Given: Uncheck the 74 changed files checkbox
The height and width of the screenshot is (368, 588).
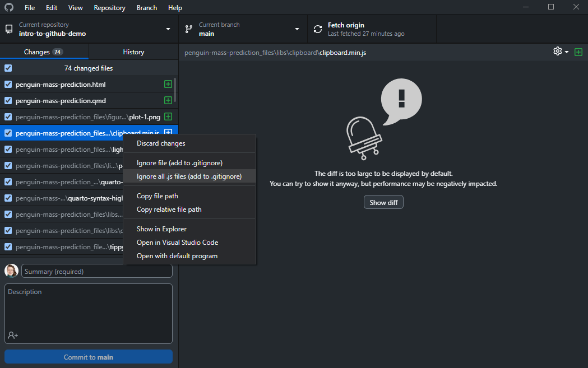Looking at the screenshot, I should pos(8,68).
